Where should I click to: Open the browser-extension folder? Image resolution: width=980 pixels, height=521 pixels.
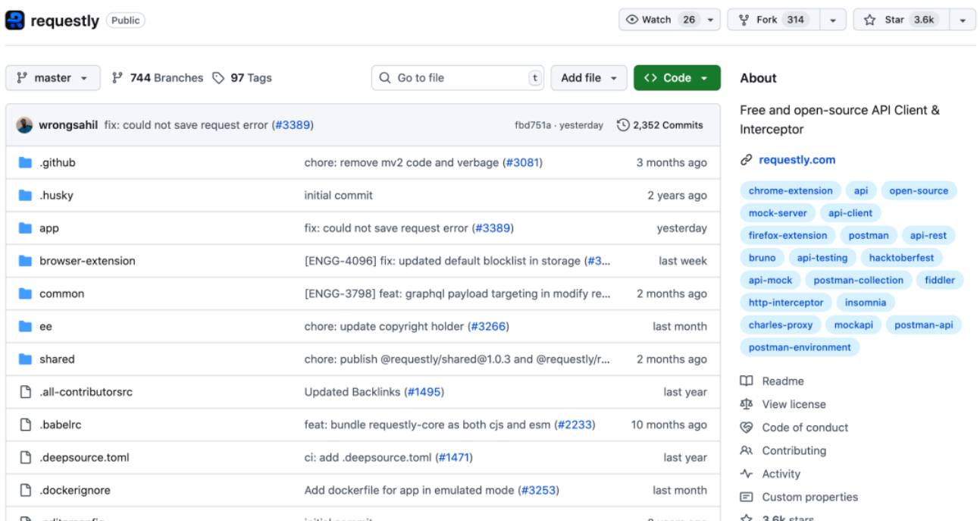87,261
